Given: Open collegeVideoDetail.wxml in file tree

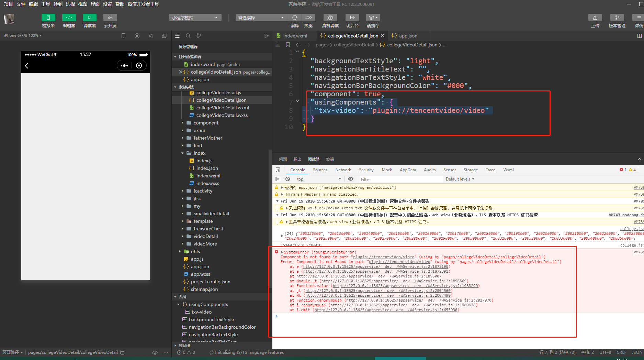Looking at the screenshot, I should [222, 108].
